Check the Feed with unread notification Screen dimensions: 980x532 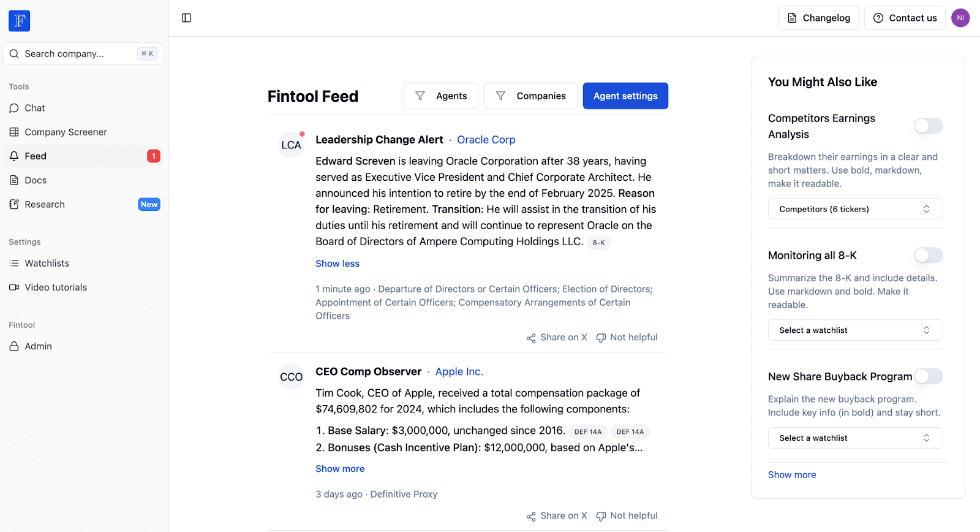pos(35,156)
